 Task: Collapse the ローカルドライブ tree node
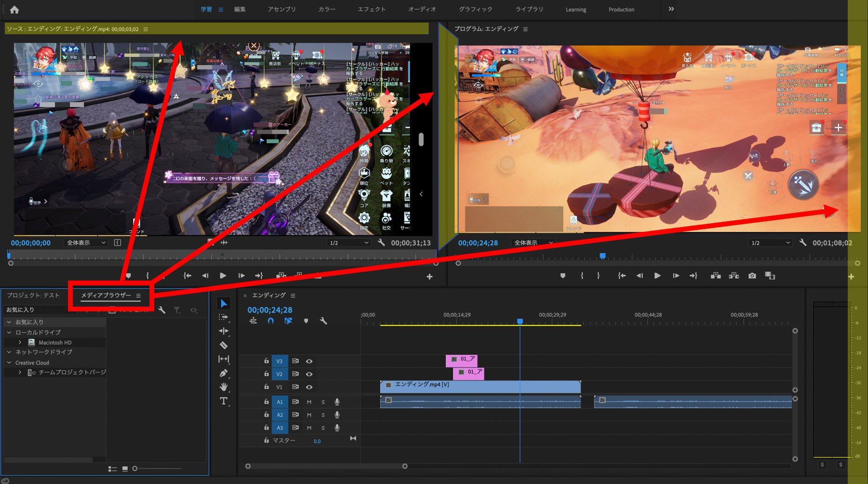(9, 332)
